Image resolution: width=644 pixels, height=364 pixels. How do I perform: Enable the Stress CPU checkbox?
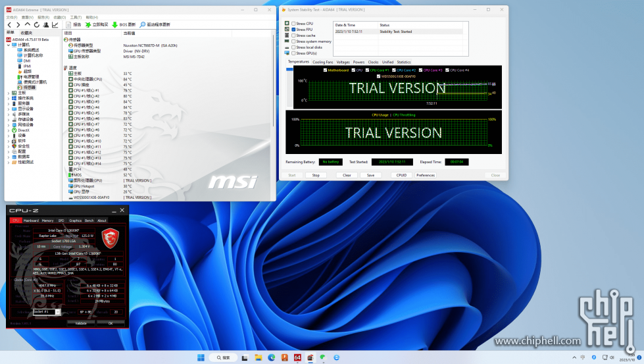coord(293,24)
